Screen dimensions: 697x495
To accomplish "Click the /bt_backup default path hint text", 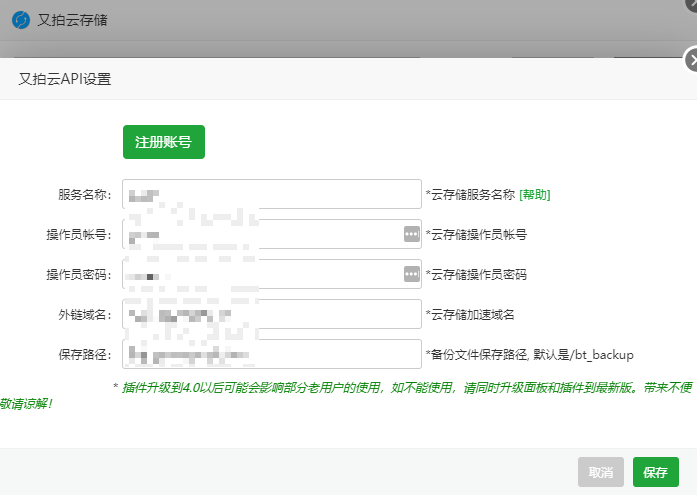I will click(x=529, y=355).
